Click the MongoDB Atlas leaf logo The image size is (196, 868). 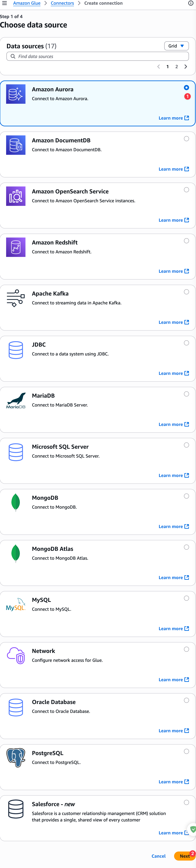click(15, 554)
